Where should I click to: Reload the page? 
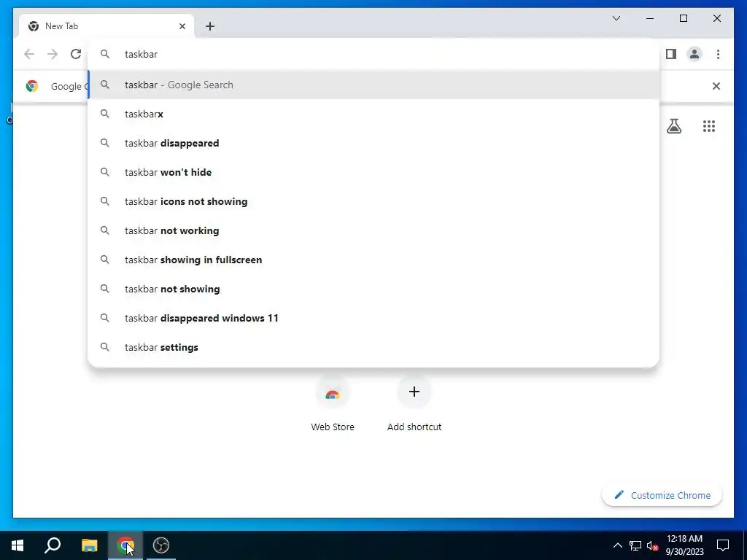(76, 54)
